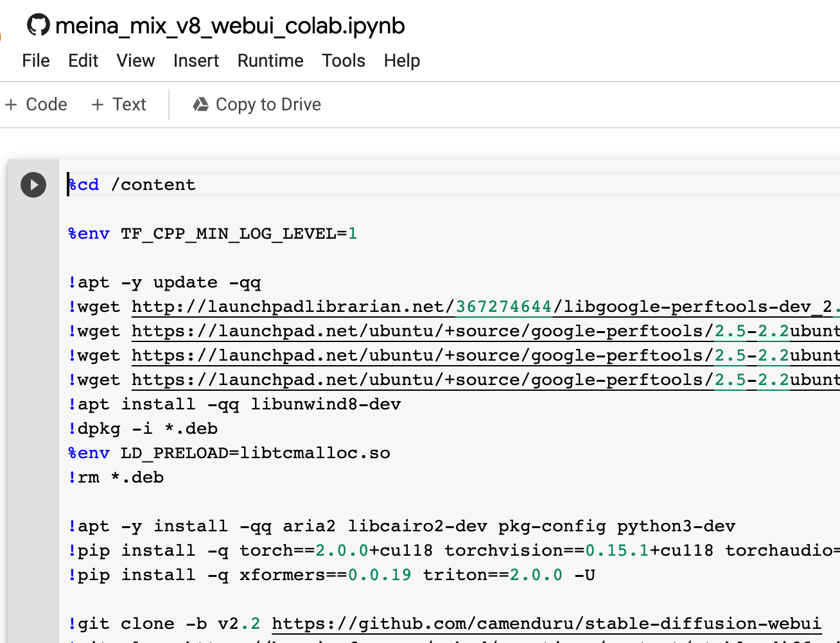840x643 pixels.
Task: Open the Runtime menu
Action: [270, 60]
